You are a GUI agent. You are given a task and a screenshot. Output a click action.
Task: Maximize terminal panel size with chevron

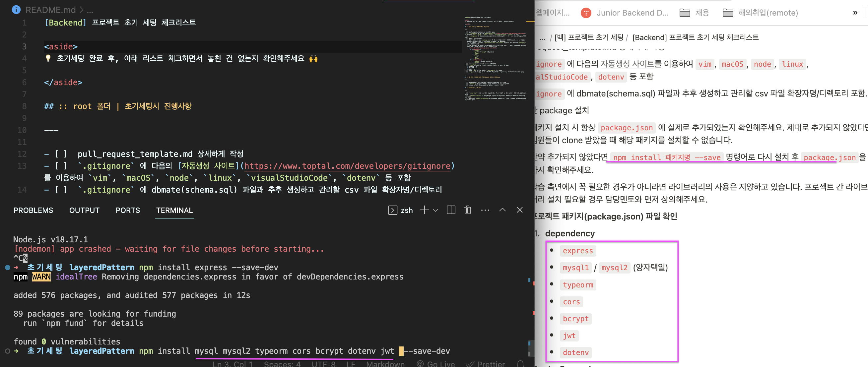point(502,210)
